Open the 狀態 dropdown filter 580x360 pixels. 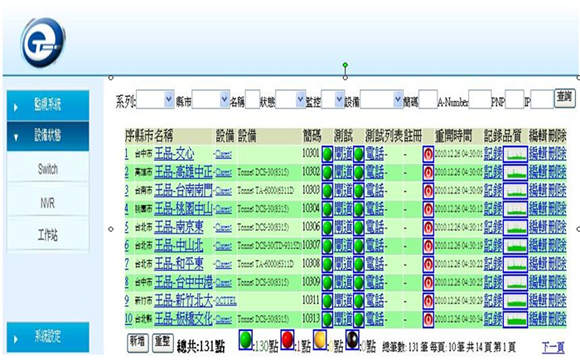coord(290,100)
